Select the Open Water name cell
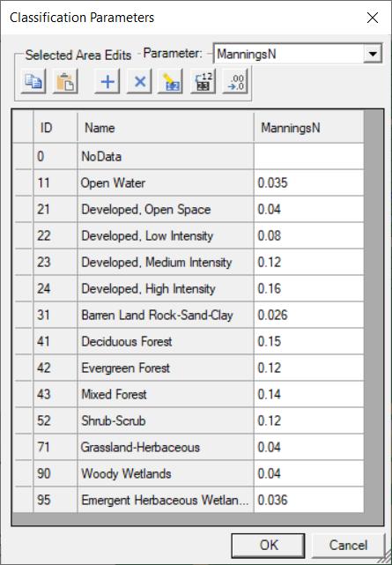 pyautogui.click(x=166, y=182)
